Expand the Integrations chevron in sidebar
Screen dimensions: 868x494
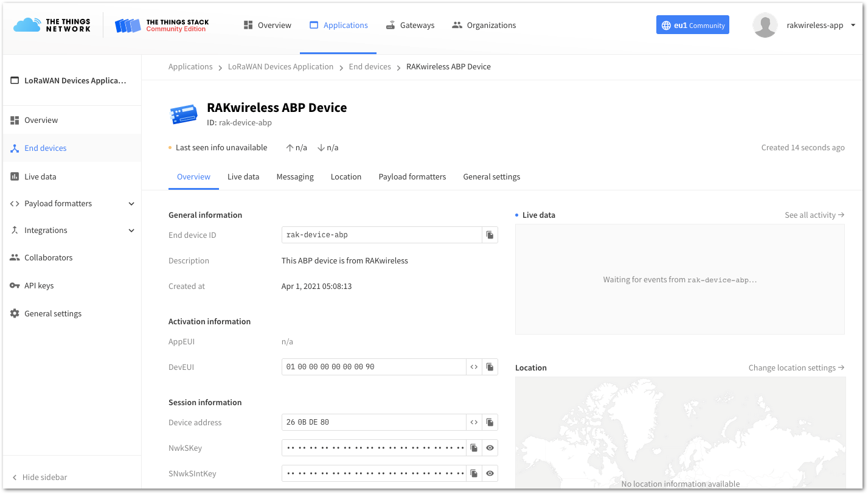click(x=131, y=231)
